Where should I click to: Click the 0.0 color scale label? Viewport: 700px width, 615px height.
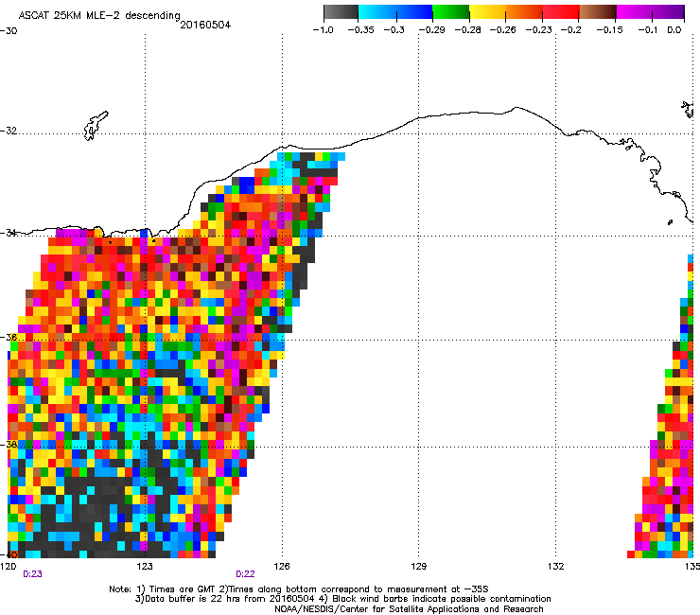(674, 30)
